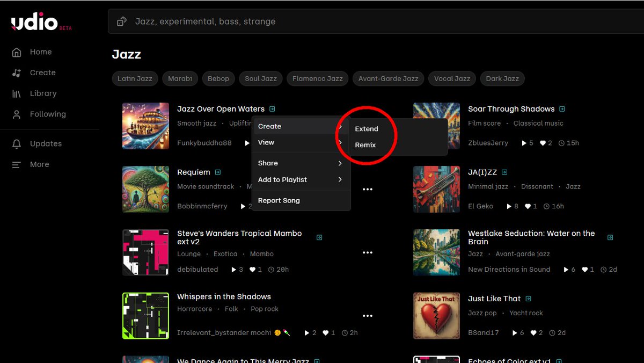
Task: Click the Yacht rock tag
Action: [x=526, y=313]
